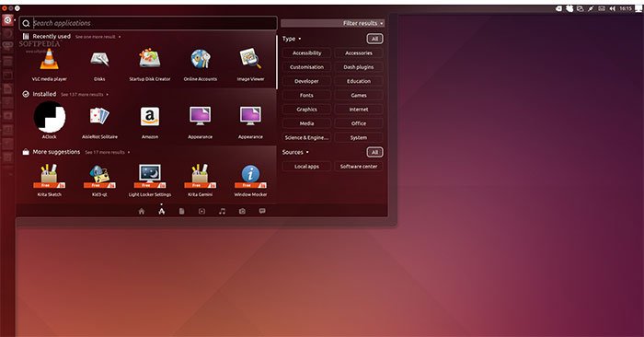
Task: Switch to the Applications lens
Action: (x=162, y=211)
